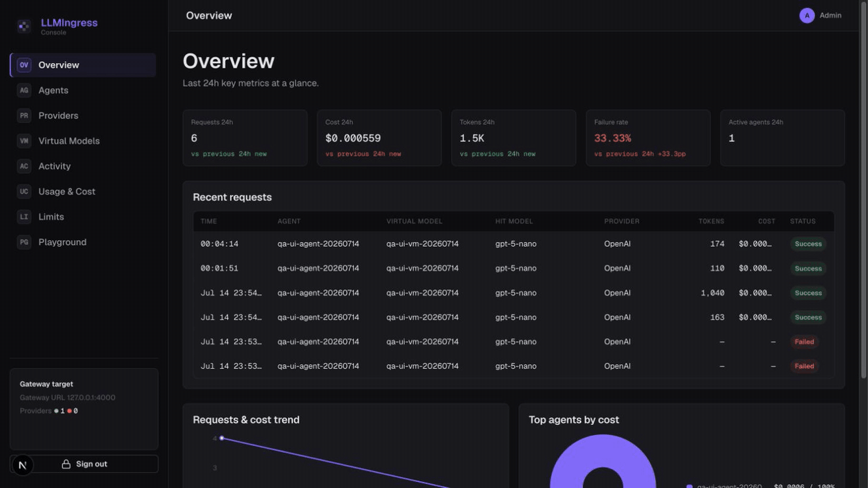Click the page vertical scrollbar

(863, 190)
